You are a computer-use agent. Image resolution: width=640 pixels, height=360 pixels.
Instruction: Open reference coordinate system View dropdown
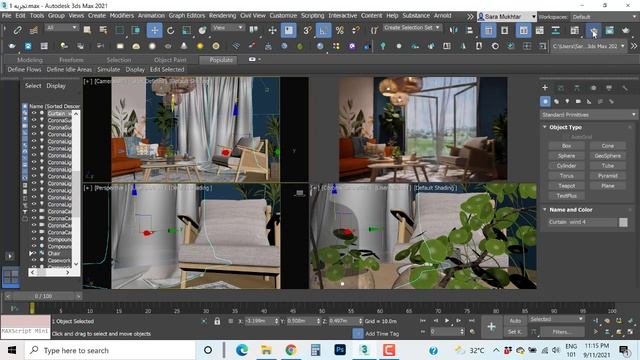click(x=228, y=28)
